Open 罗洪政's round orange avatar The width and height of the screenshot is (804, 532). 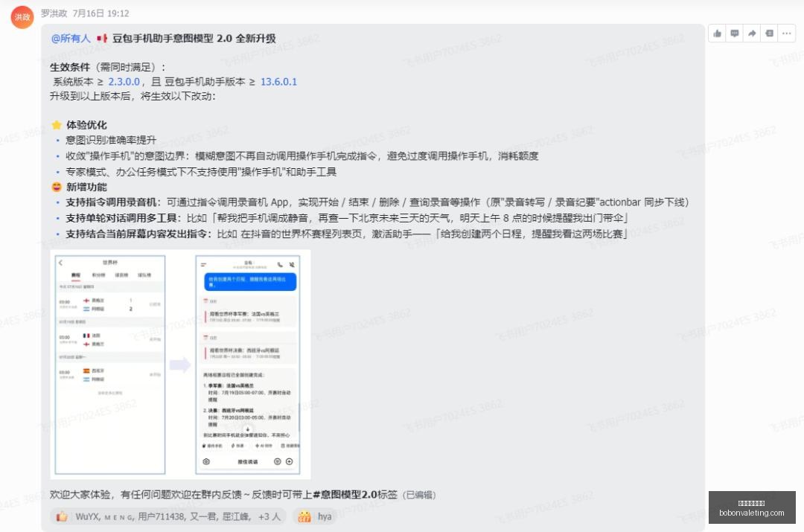22,17
